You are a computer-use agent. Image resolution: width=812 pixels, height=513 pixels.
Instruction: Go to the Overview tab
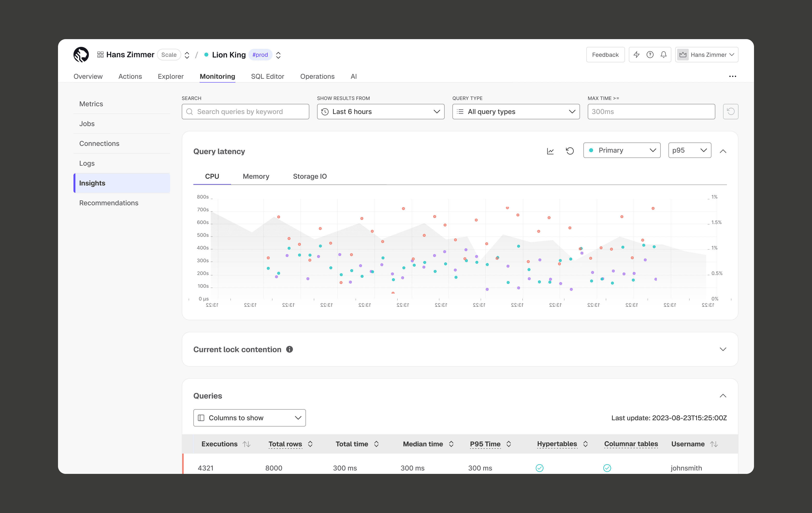click(x=88, y=77)
